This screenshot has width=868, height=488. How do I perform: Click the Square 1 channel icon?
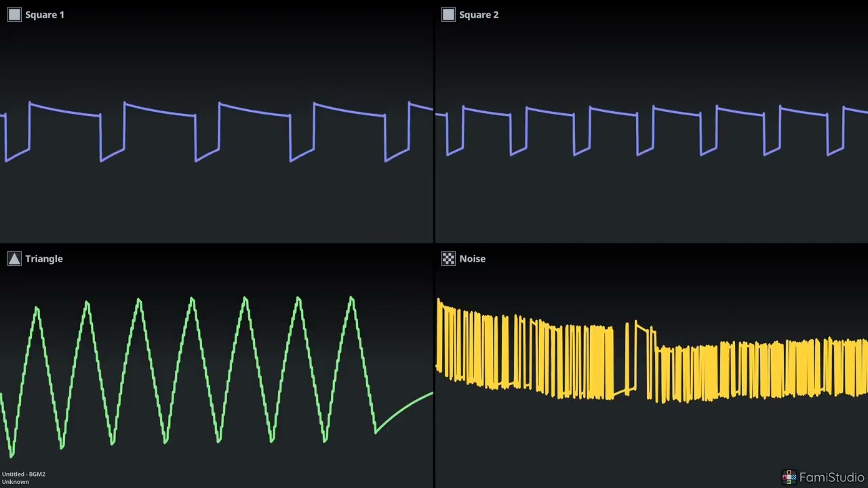click(14, 14)
